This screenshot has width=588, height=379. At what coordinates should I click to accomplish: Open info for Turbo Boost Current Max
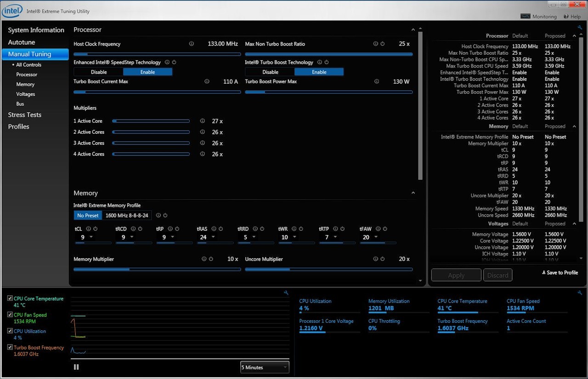click(x=207, y=81)
